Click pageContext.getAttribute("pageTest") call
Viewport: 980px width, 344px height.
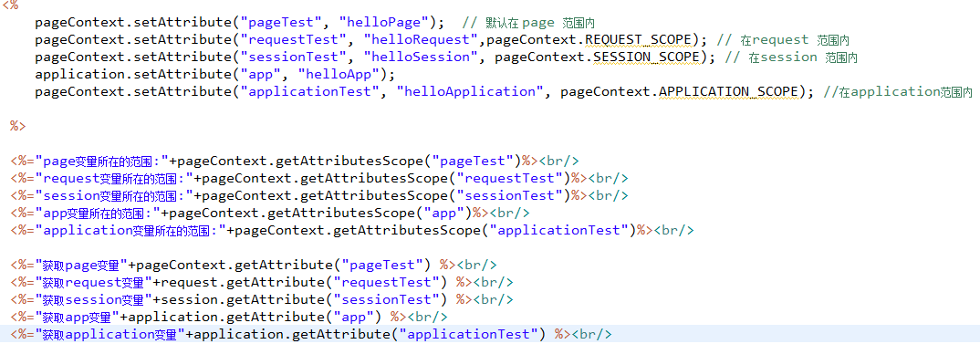284,265
